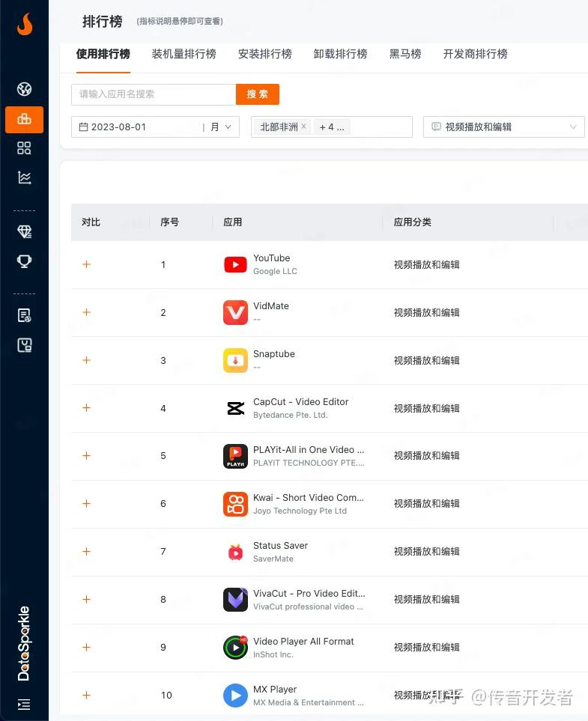Viewport: 588px width, 721px height.
Task: Switch to 开发商排行榜 tab
Action: tap(476, 54)
